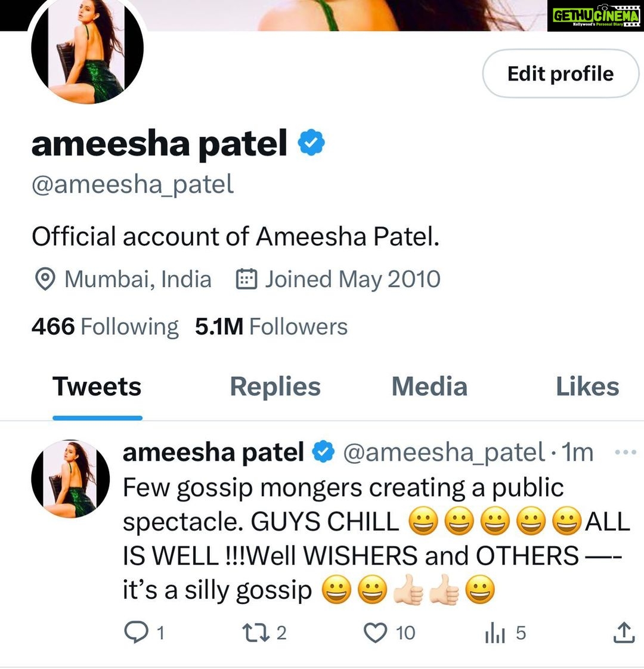Retweet the gossip mongers tweet
The image size is (644, 669).
256,632
